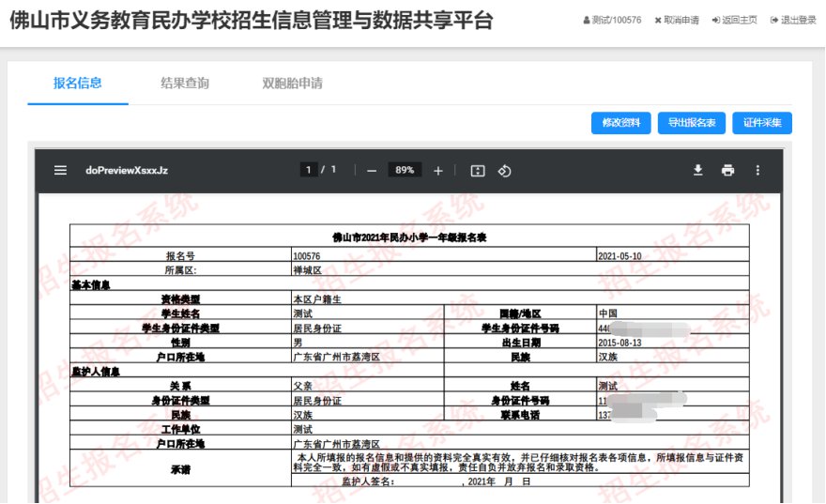826x504 pixels.
Task: Click the 取消申请 link
Action: (677, 20)
